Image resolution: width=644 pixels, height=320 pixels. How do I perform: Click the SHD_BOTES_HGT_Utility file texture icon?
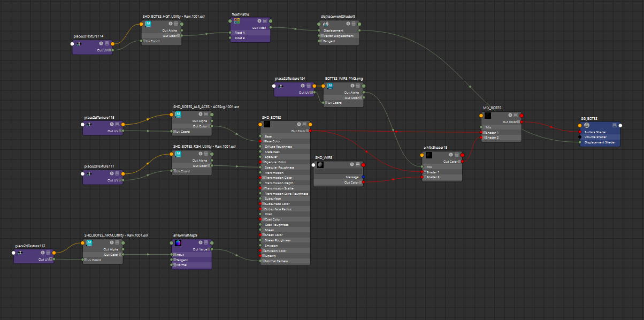[x=148, y=24]
